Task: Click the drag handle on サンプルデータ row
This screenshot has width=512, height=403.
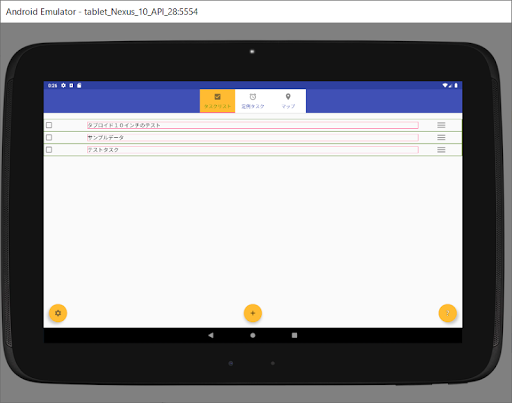Action: pyautogui.click(x=441, y=137)
